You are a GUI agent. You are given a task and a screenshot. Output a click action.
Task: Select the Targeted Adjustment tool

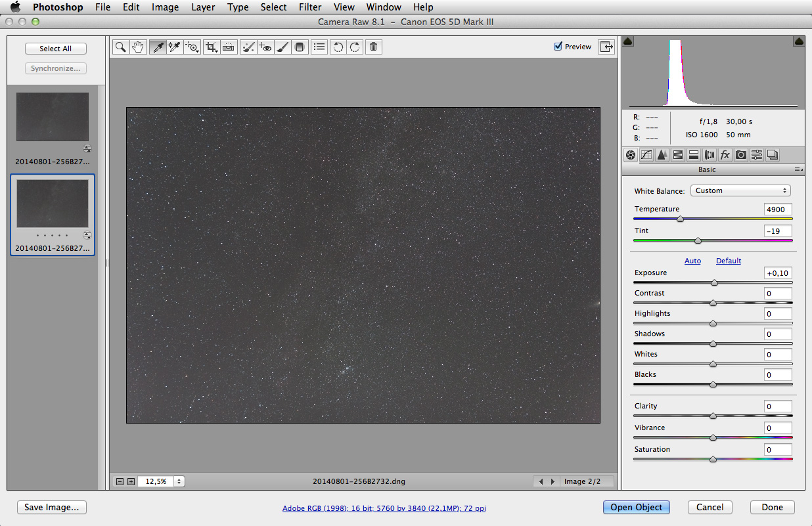(x=192, y=47)
